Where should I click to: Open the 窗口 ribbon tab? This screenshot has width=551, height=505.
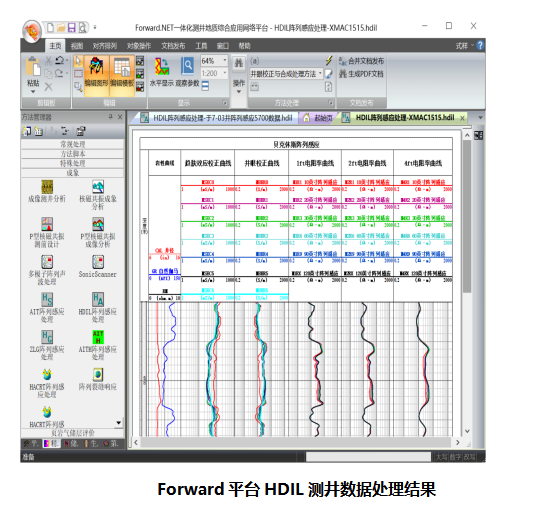[x=223, y=46]
